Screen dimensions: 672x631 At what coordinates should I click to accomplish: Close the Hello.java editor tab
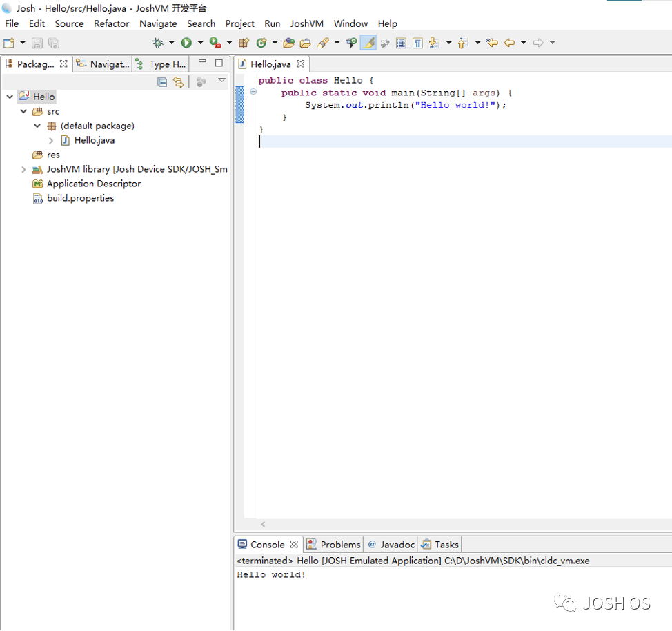click(x=300, y=64)
